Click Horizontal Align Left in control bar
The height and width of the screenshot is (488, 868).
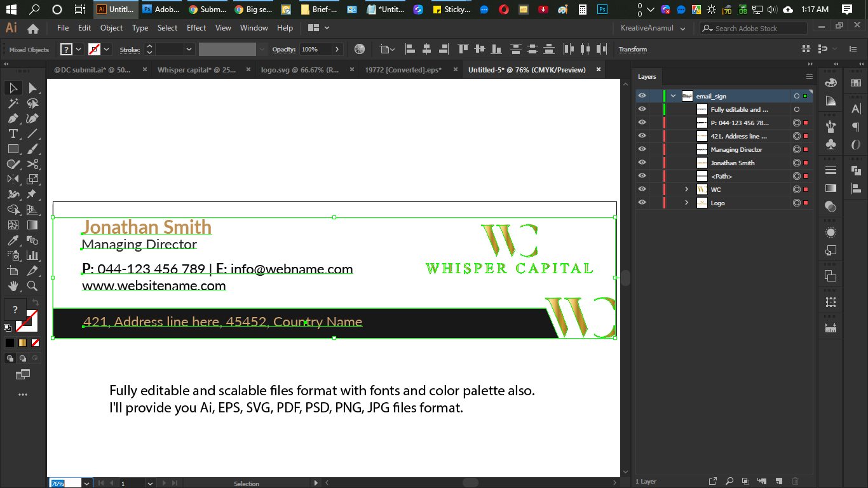410,49
